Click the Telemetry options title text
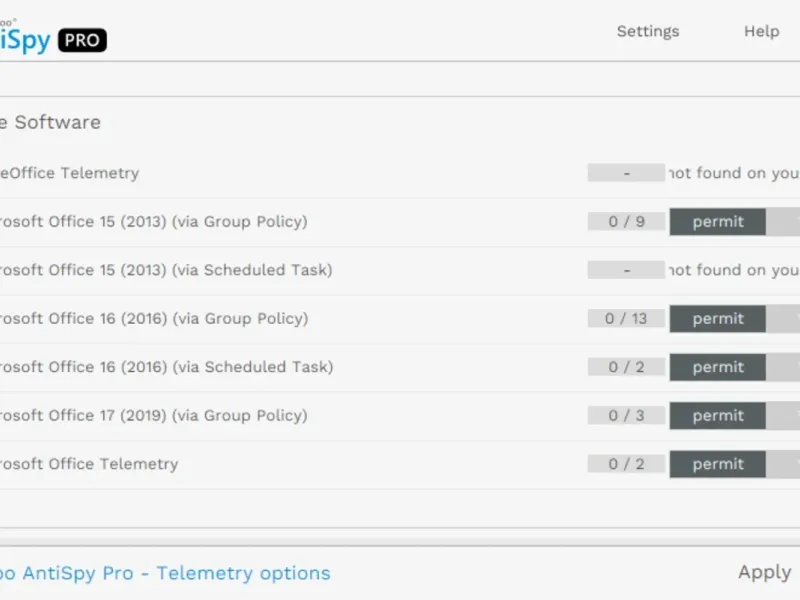Screen dimensions: 800x600 [x=165, y=573]
